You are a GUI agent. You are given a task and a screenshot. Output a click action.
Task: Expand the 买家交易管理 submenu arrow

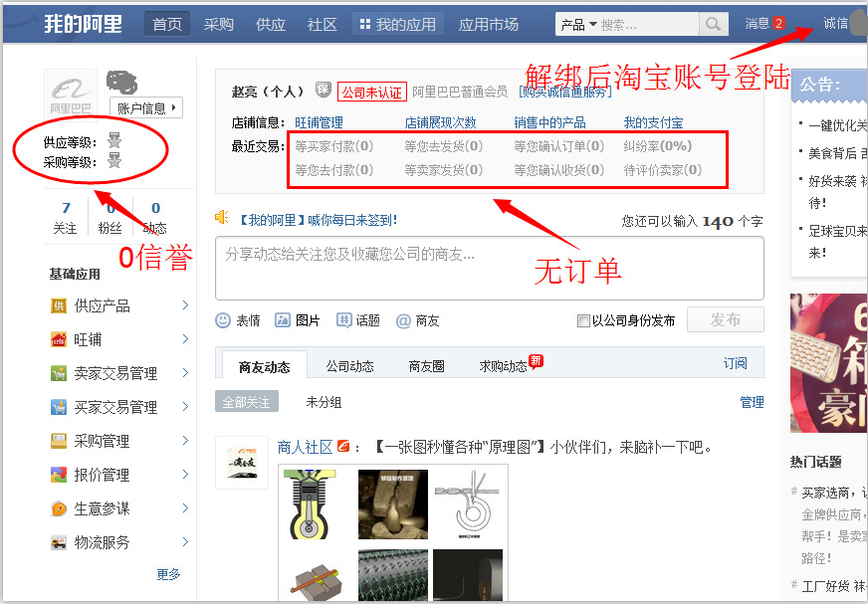[x=185, y=407]
